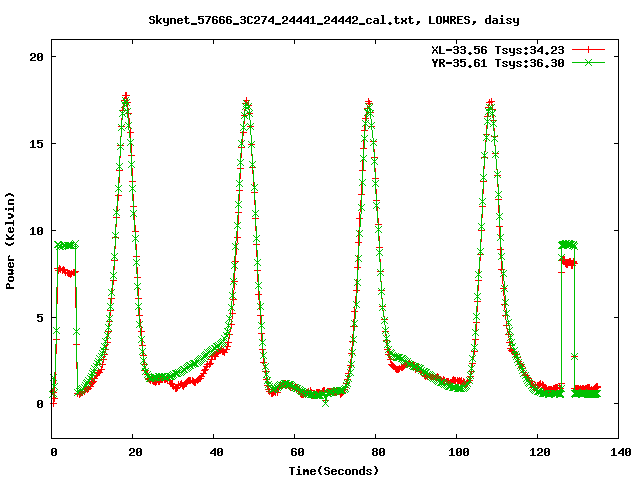Click the y-axis tick label 15
The width and height of the screenshot is (640, 480).
[x=34, y=143]
